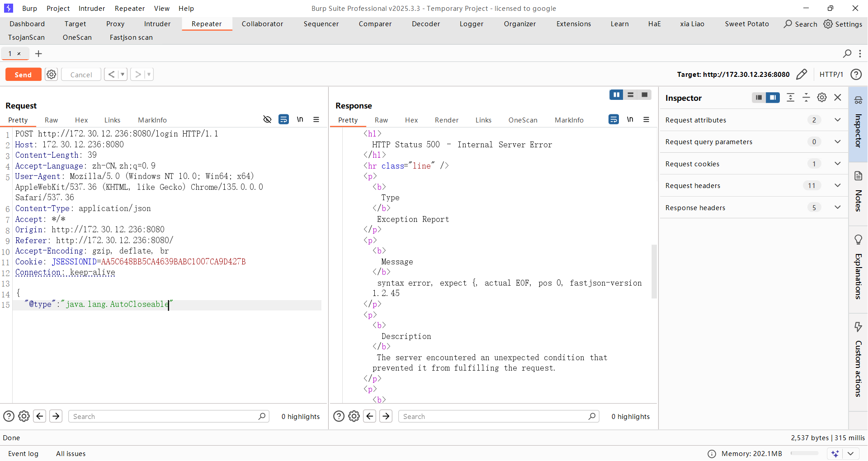
Task: Switch Response view to Render
Action: coord(447,120)
